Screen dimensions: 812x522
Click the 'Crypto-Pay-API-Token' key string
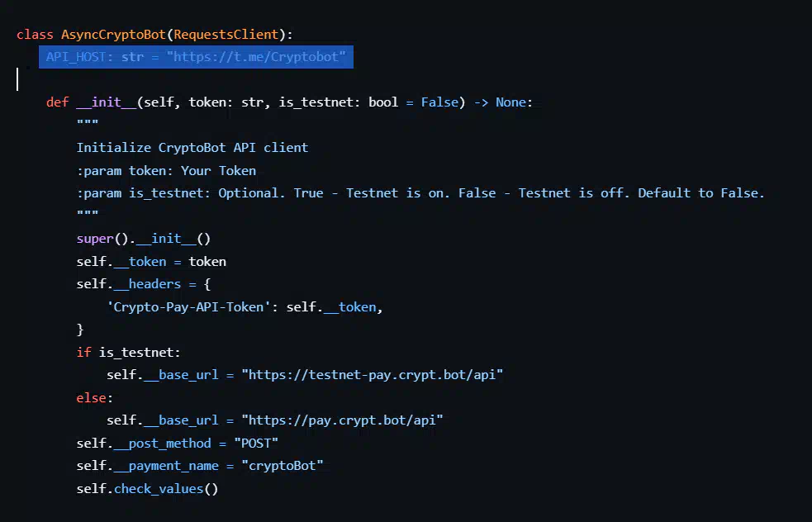(x=192, y=307)
